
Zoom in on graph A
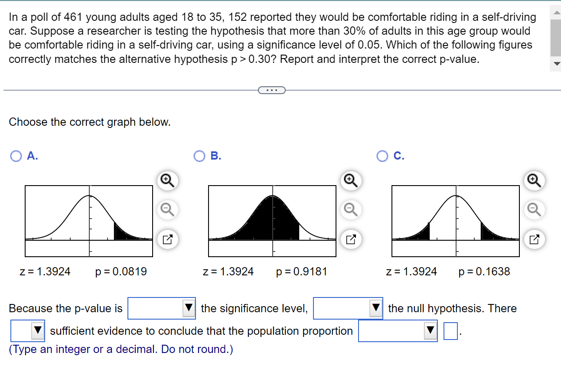click(167, 180)
